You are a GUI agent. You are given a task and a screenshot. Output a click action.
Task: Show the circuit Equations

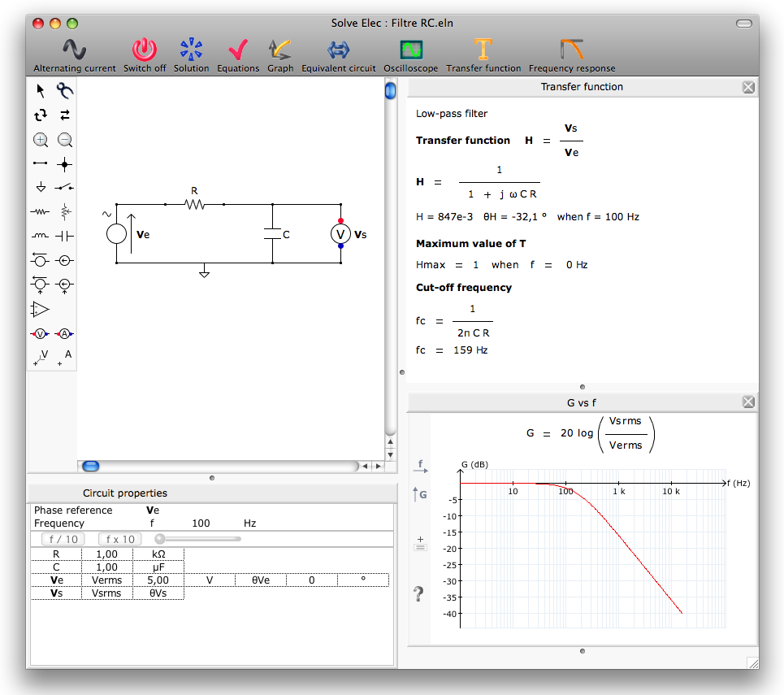(x=238, y=50)
